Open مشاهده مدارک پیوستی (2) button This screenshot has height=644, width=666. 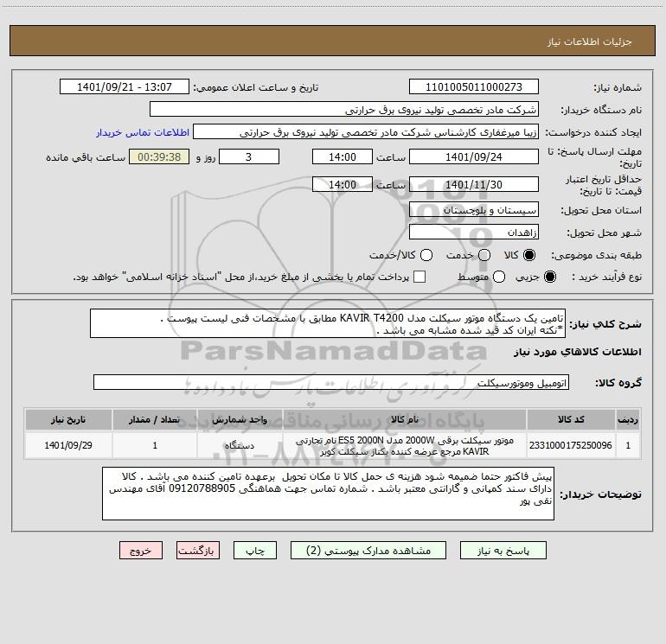368,551
